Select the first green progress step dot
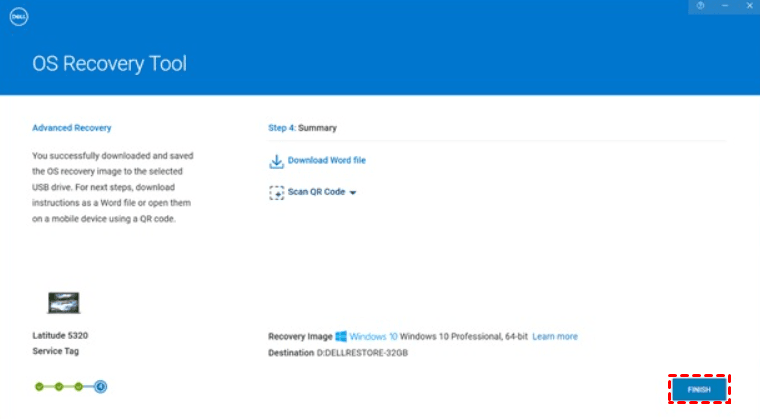The height and width of the screenshot is (419, 760). 39,387
